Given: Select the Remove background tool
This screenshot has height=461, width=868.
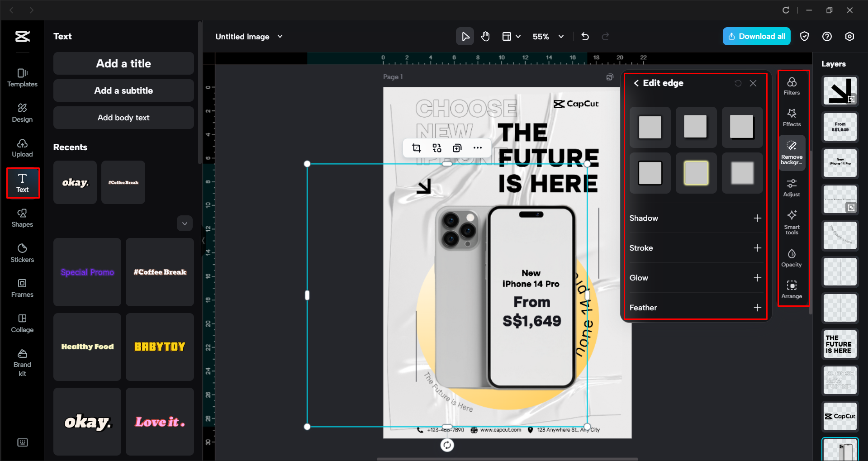Looking at the screenshot, I should (x=792, y=152).
